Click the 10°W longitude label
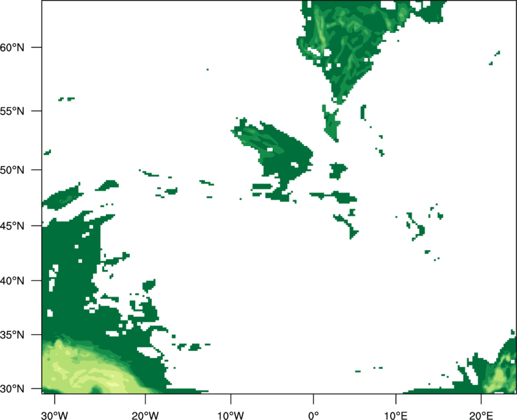This screenshot has width=517, height=420. (x=231, y=415)
